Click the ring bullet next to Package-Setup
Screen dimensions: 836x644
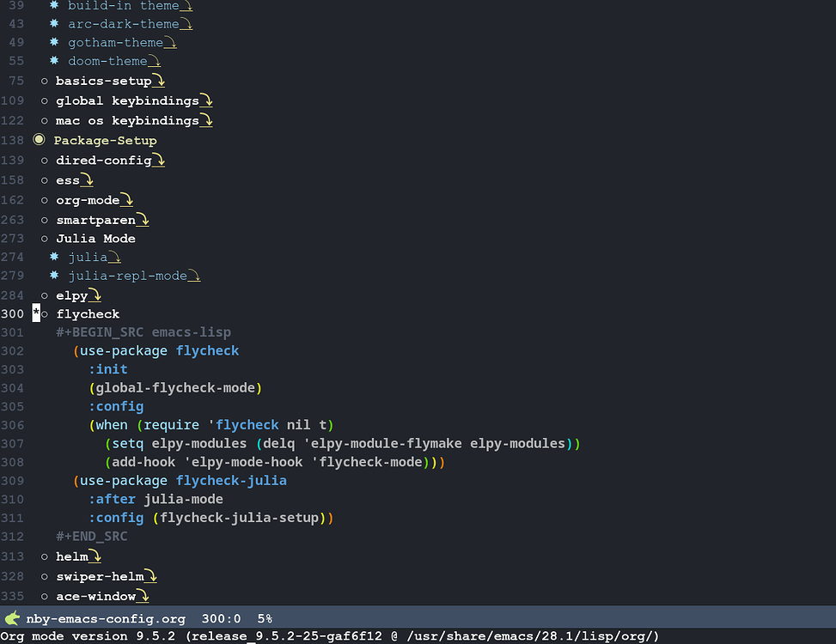tap(39, 139)
